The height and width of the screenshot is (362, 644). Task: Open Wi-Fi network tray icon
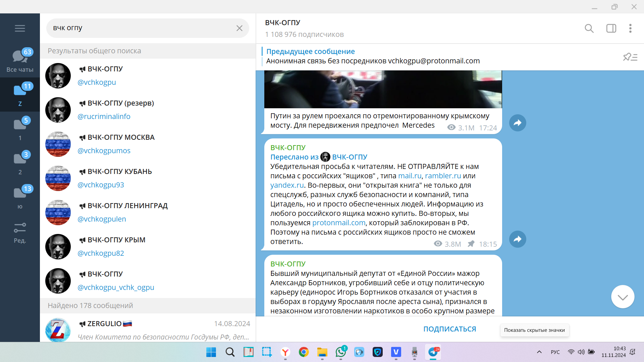[571, 352]
